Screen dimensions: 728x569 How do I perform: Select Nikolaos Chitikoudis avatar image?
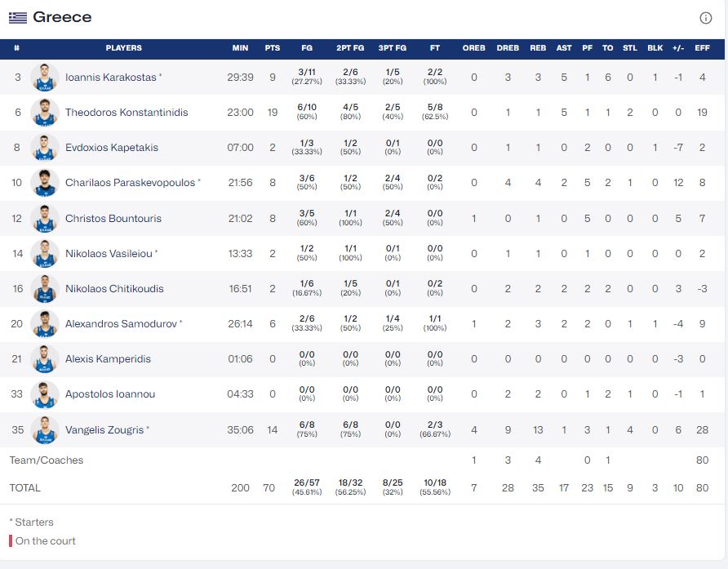tap(45, 289)
